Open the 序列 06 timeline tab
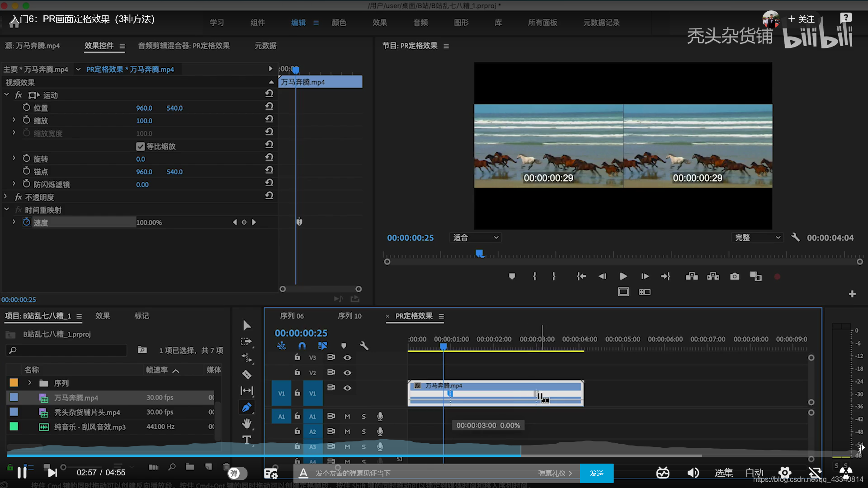This screenshot has width=868, height=488. coord(292,316)
